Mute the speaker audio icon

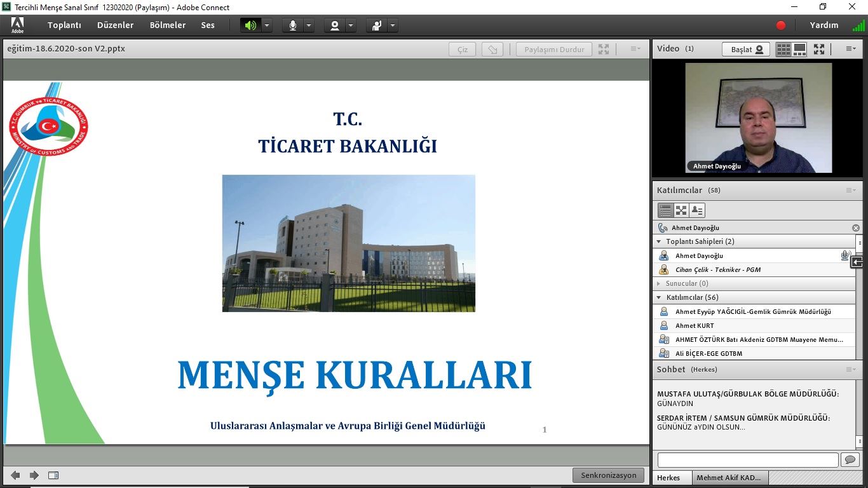[250, 25]
